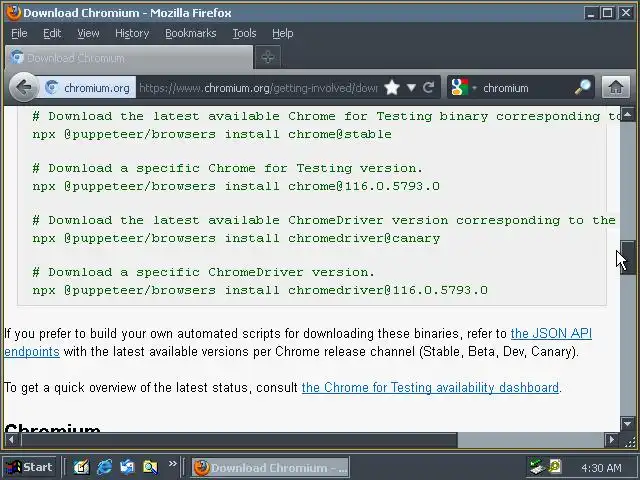Click the second system tray icon
The width and height of the screenshot is (640, 480).
pyautogui.click(x=555, y=466)
